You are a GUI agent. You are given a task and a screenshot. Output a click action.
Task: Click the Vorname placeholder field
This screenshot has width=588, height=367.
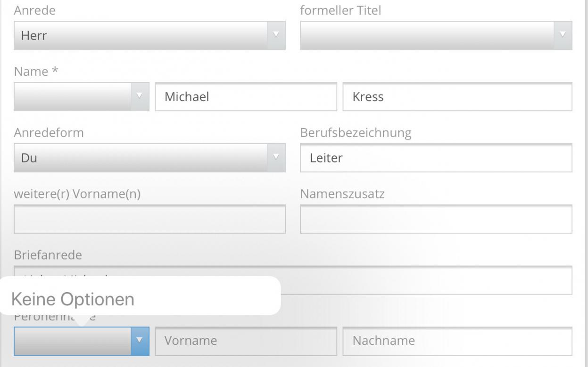pyautogui.click(x=246, y=341)
